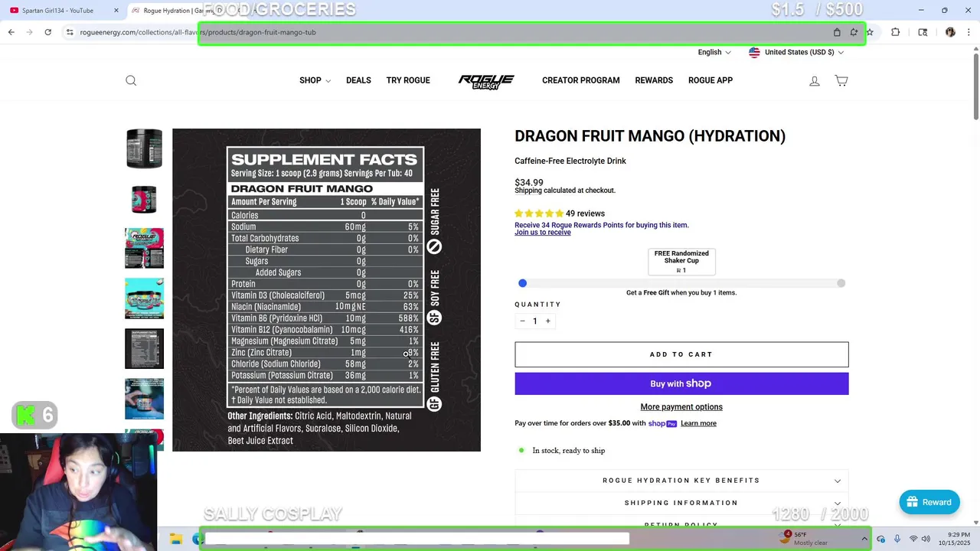
Task: Click More payment options link
Action: pyautogui.click(x=681, y=407)
